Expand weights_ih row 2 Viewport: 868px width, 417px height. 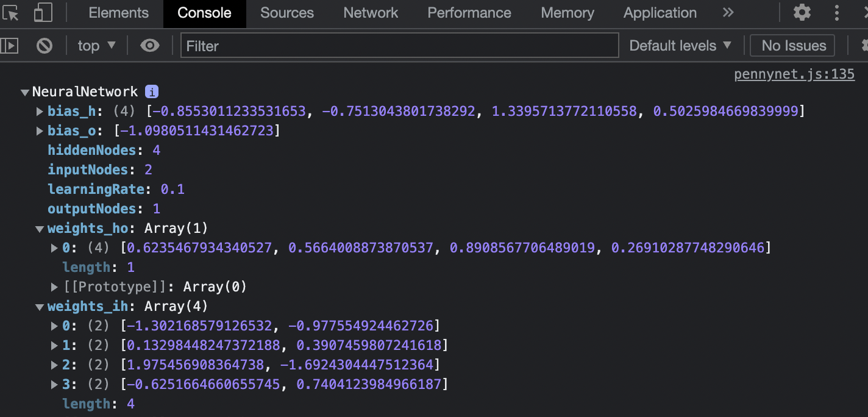(x=55, y=365)
